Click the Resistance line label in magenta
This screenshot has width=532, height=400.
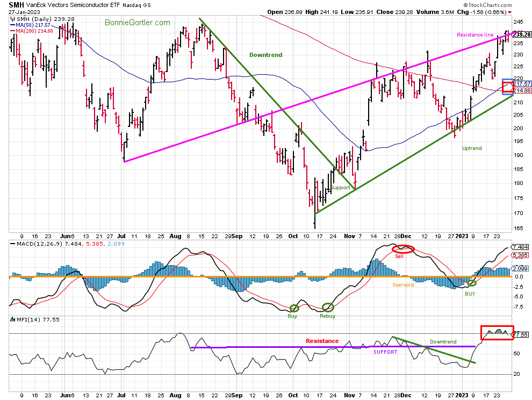[475, 34]
